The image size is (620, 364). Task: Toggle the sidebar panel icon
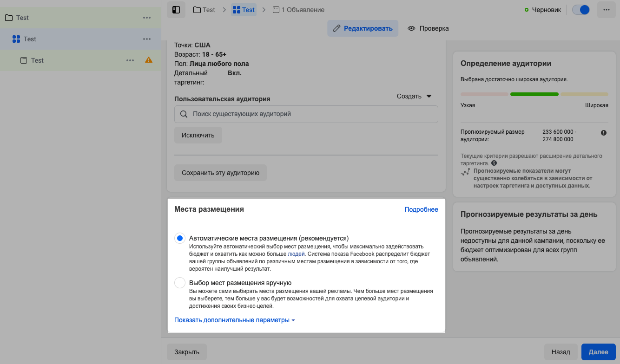point(176,10)
